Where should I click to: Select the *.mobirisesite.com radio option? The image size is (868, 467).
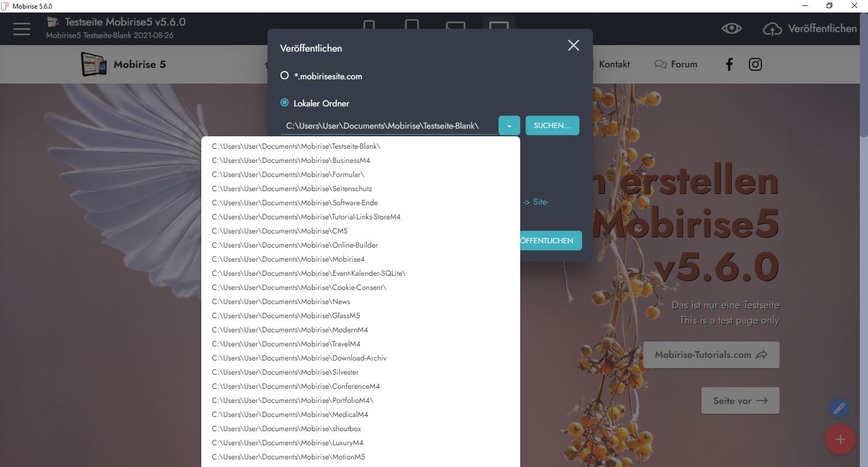pos(284,75)
